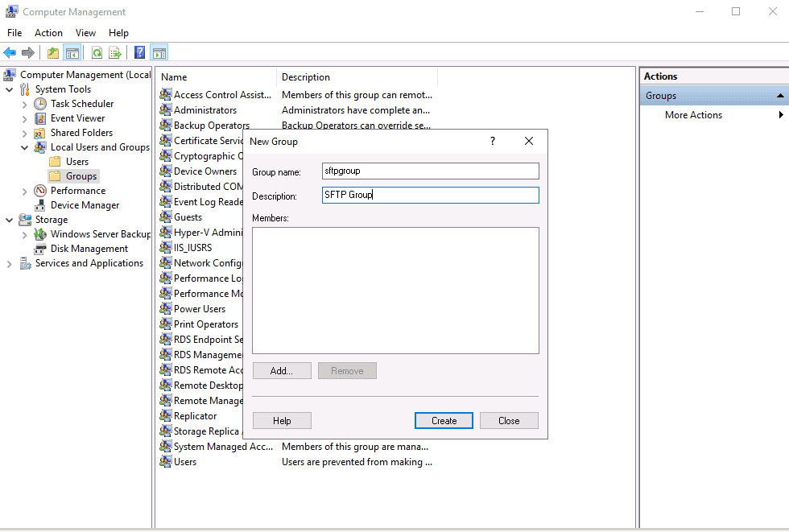
Task: Click the Up one level folder icon
Action: pos(53,52)
